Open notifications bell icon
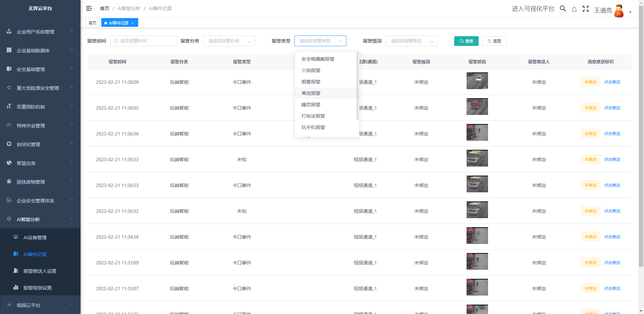This screenshot has width=644, height=314. click(574, 9)
